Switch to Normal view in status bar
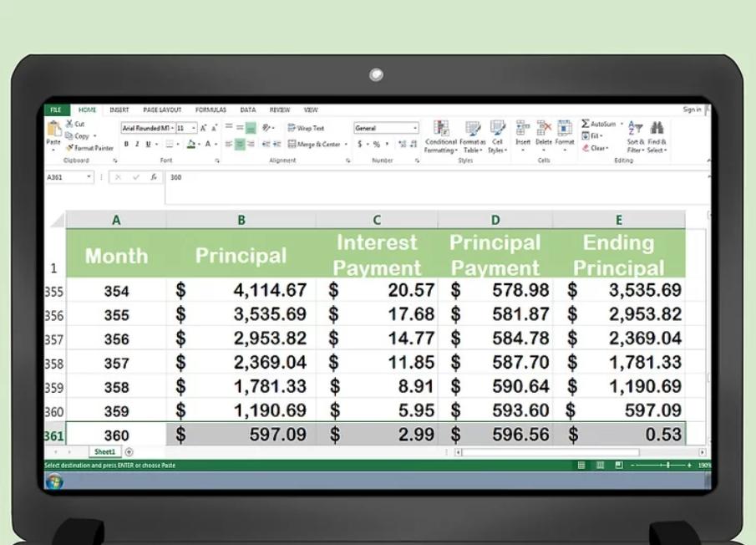 pos(581,466)
